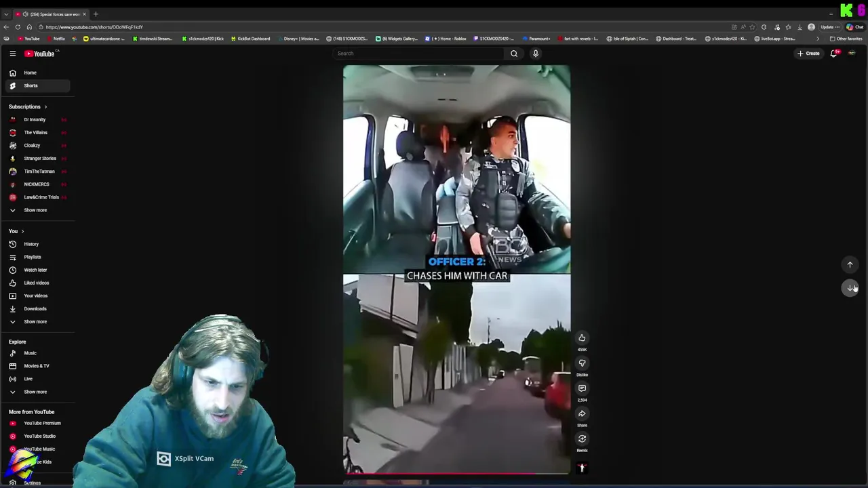This screenshot has width=868, height=488.
Task: Open the Dr Insanity channel
Action: point(35,119)
